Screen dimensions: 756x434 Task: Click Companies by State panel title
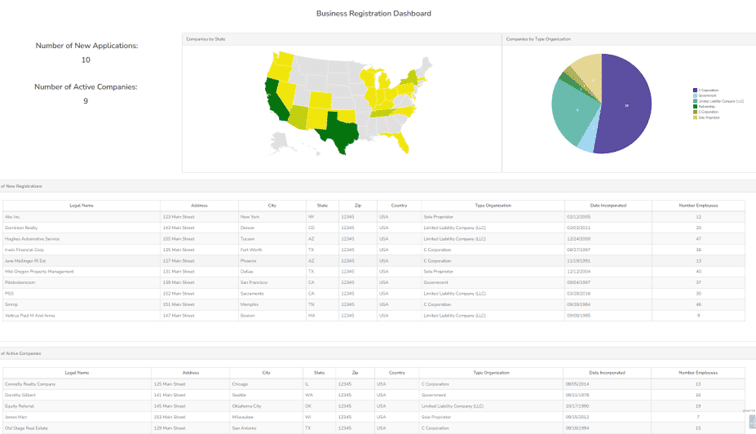coord(206,39)
